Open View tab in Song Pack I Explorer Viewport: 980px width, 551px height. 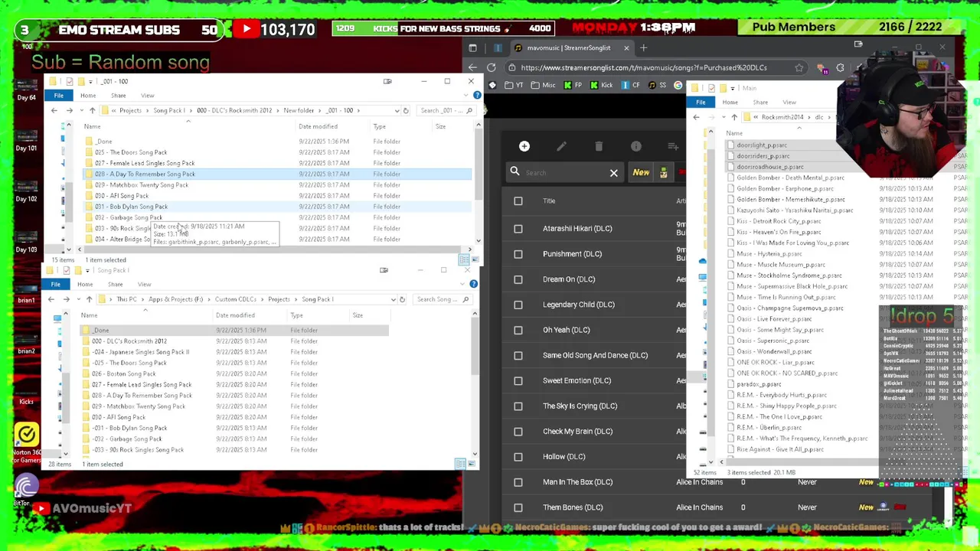tap(144, 285)
